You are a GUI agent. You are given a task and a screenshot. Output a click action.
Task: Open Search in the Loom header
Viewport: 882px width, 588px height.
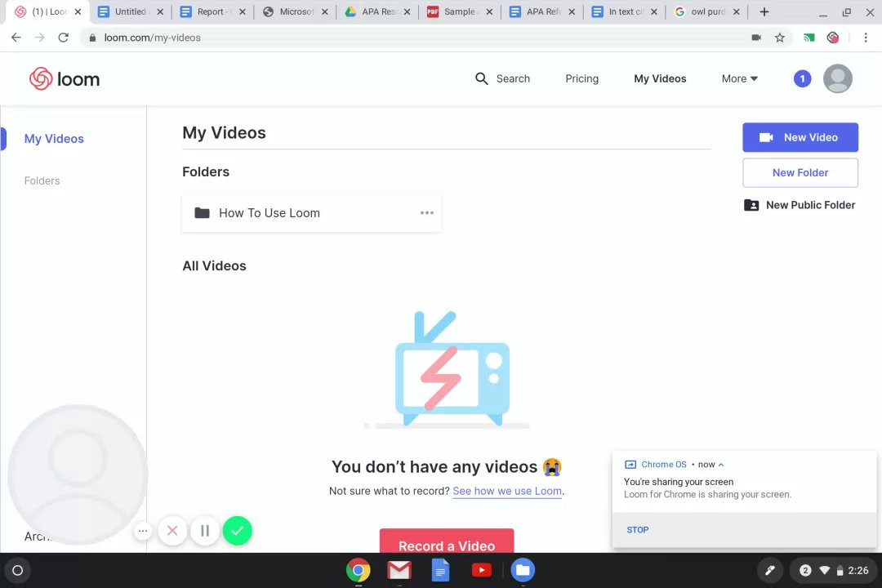502,78
